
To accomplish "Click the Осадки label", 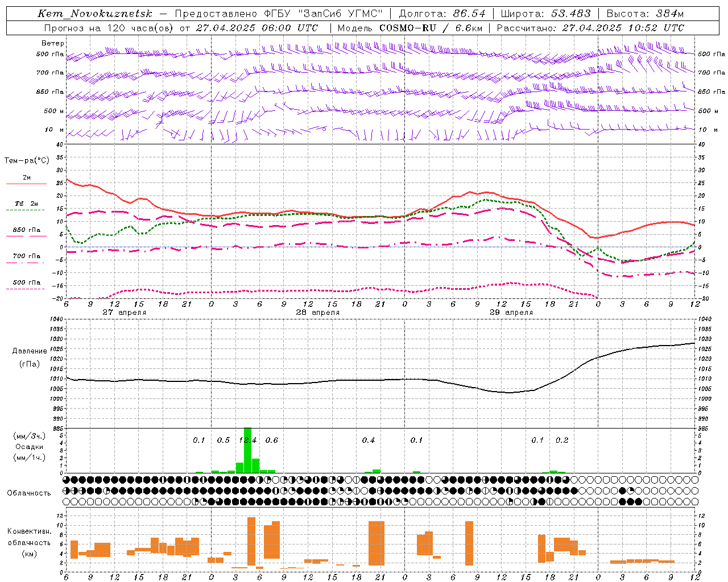I will pos(30,447).
